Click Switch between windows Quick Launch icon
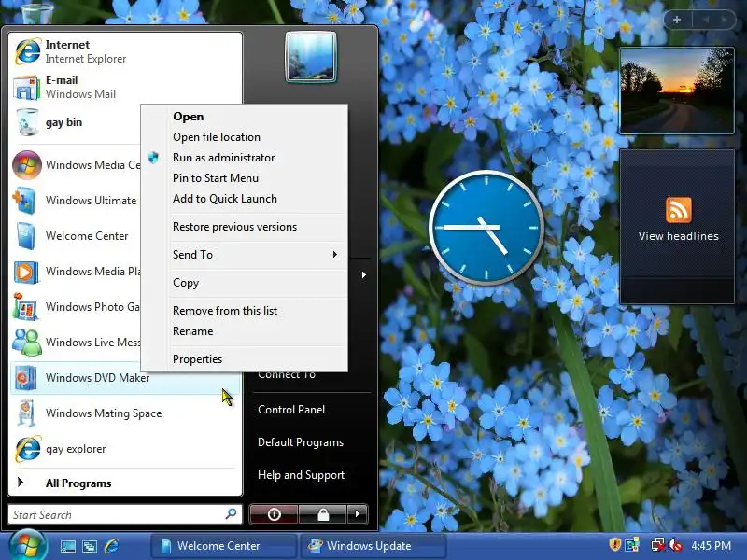 [90, 546]
